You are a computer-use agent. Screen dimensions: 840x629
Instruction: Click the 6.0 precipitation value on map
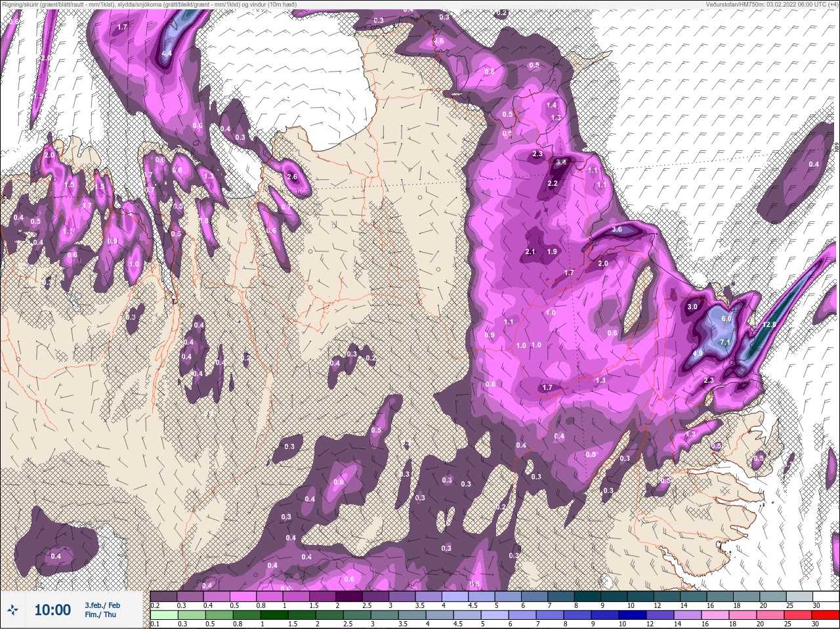[x=726, y=318]
